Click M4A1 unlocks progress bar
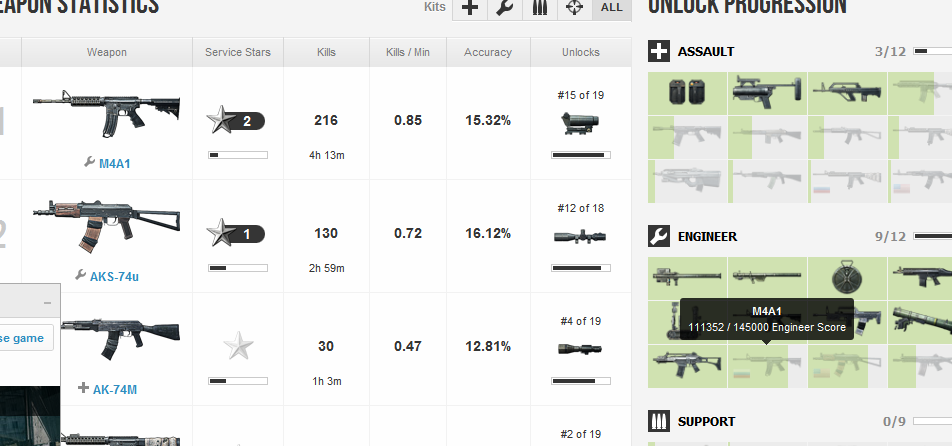This screenshot has width=952, height=446. [581, 155]
